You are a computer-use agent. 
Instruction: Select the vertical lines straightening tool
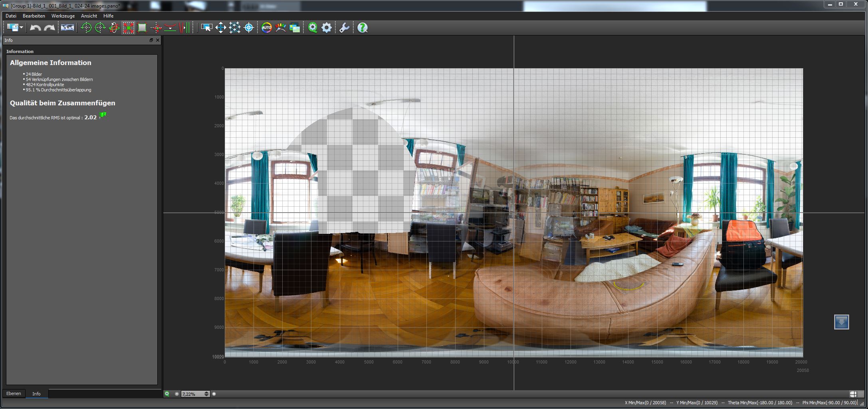tap(184, 28)
